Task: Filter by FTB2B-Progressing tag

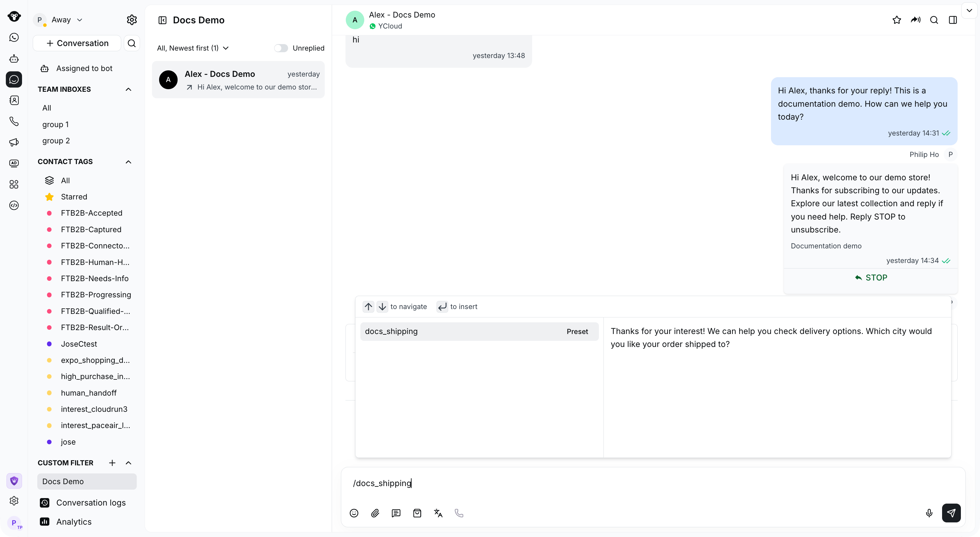Action: coord(96,295)
